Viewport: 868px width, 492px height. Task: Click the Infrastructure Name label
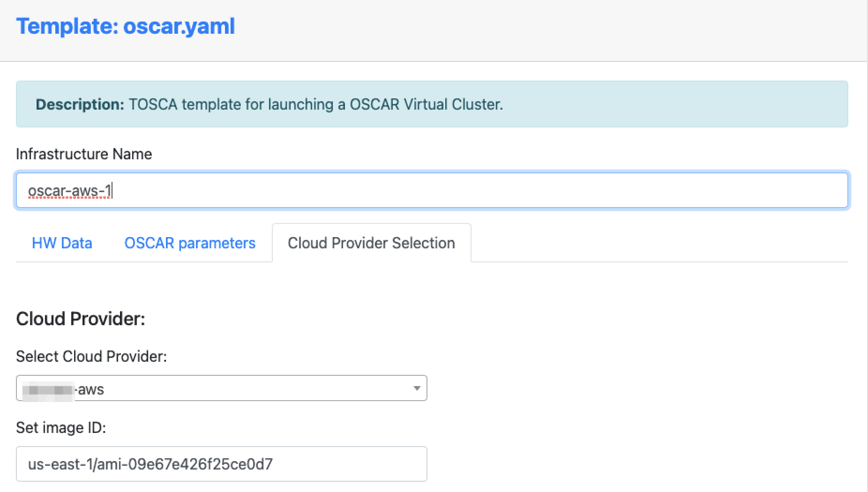click(x=84, y=154)
